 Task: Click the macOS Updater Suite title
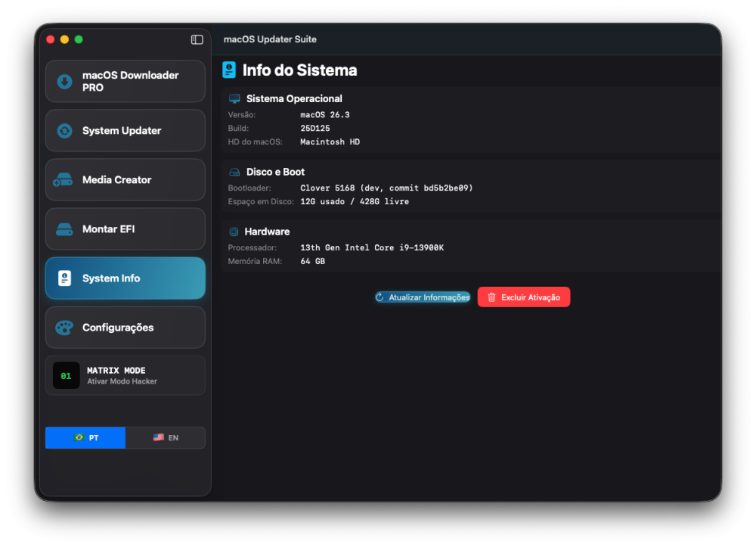tap(270, 39)
